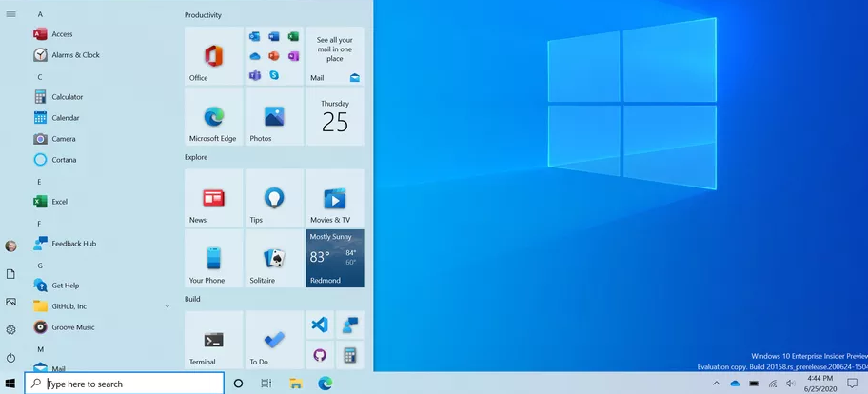This screenshot has width=868, height=394.
Task: Expand the Start menu hamburger
Action: pos(10,14)
